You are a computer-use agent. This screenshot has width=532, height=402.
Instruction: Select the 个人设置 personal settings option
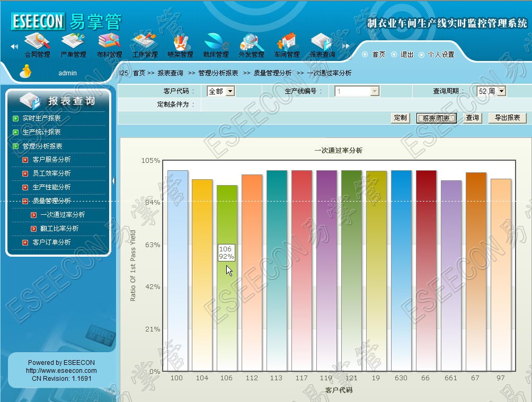point(422,55)
